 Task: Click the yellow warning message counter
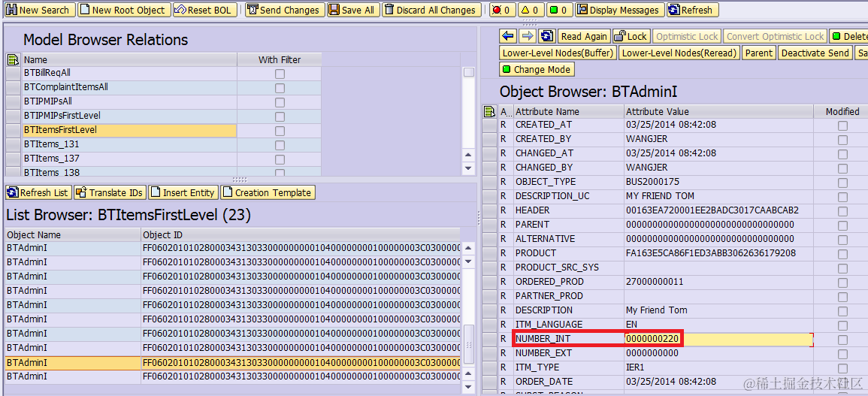531,10
